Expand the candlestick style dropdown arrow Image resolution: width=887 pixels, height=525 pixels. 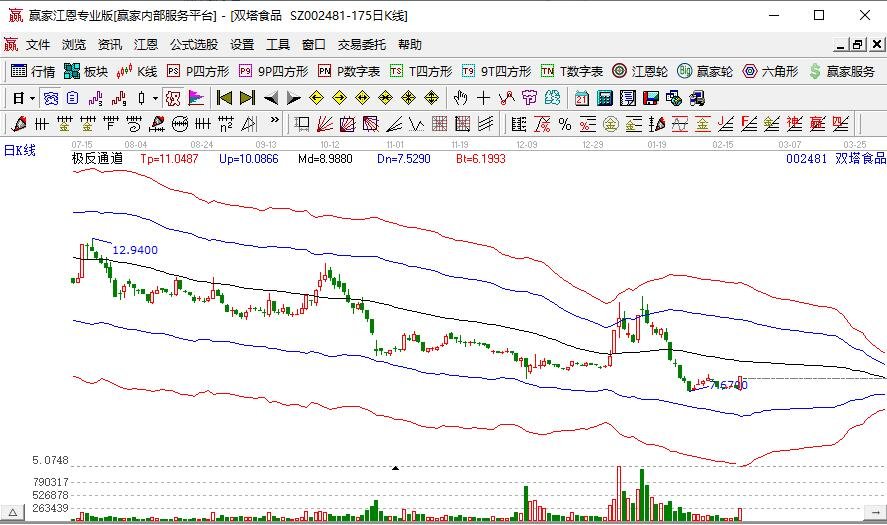point(155,98)
